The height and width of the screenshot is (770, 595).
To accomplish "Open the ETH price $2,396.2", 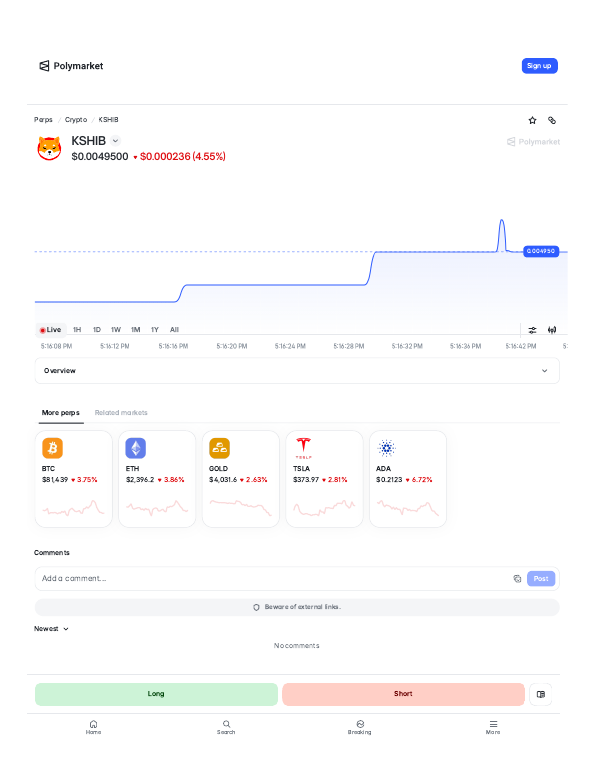I will tap(140, 480).
